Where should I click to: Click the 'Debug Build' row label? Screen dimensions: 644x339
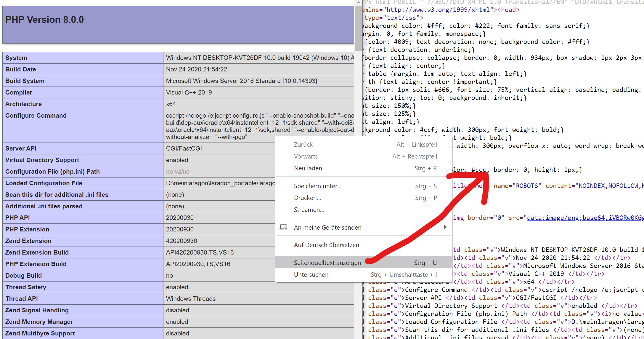(x=24, y=276)
